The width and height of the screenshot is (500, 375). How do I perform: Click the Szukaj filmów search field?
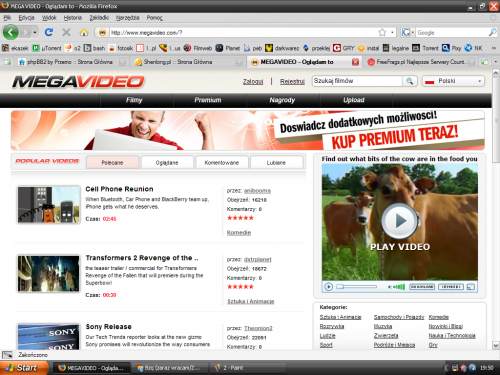(x=357, y=81)
